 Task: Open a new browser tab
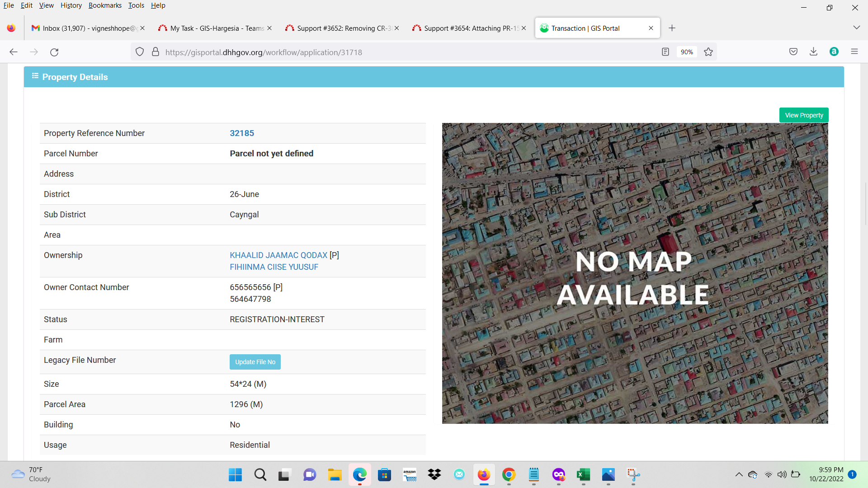[672, 28]
